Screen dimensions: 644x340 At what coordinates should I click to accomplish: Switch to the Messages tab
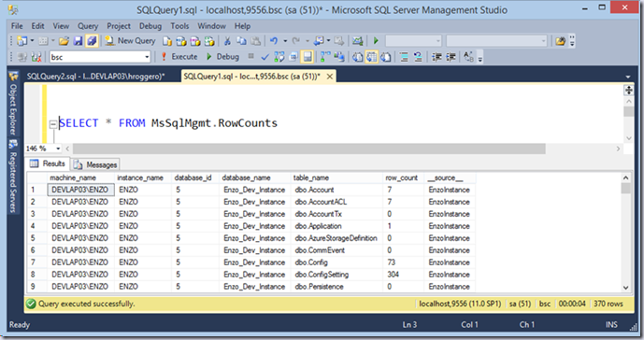tap(96, 164)
